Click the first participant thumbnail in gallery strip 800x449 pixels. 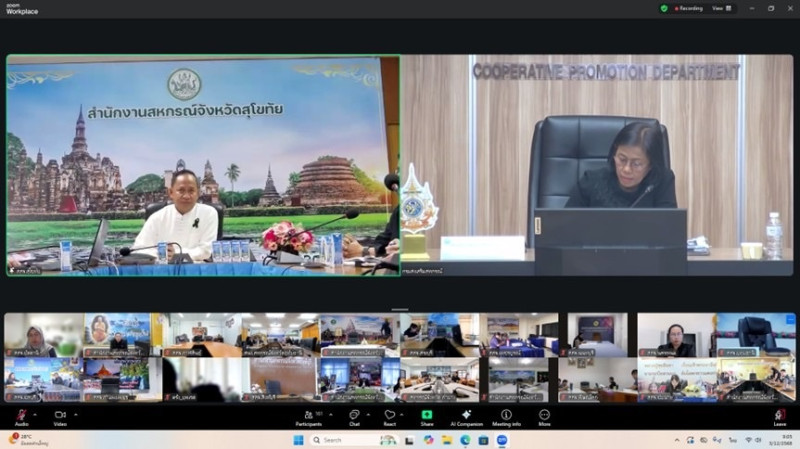coord(43,335)
